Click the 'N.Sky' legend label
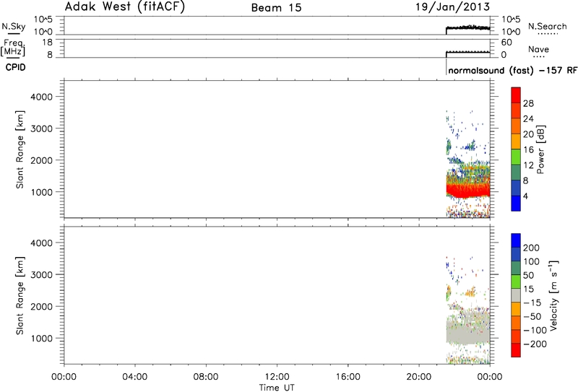This screenshot has height=392, width=578. pyautogui.click(x=14, y=27)
